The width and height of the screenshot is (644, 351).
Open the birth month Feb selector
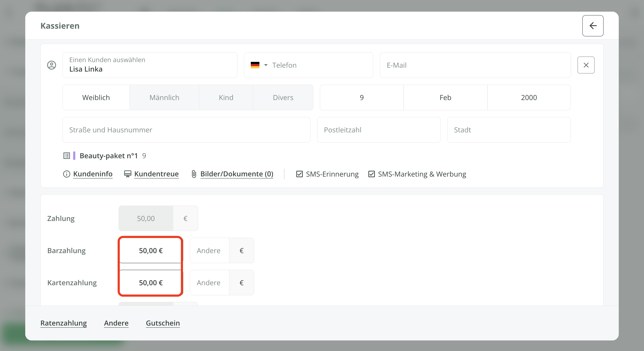tap(445, 97)
